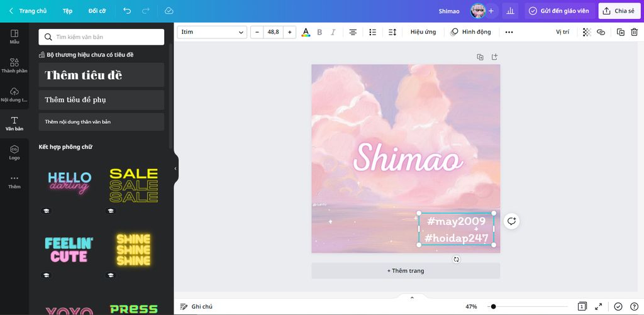This screenshot has height=315, width=644.
Task: Open the text color picker
Action: tap(306, 32)
